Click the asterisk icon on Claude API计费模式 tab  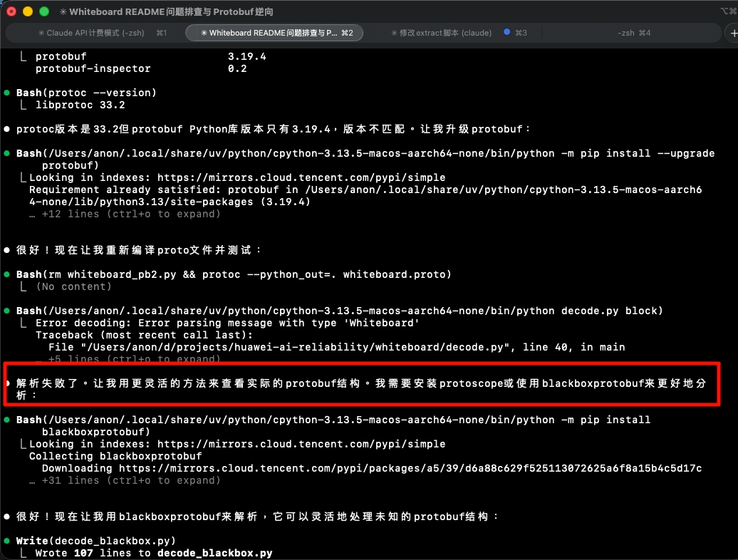[41, 33]
